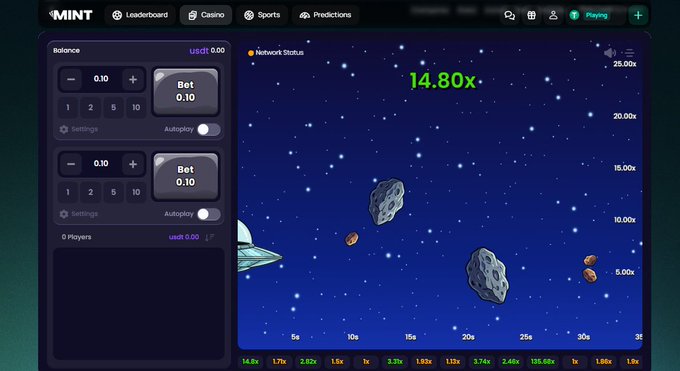This screenshot has height=371, width=680.
Task: Select preset 1 in second bet panel
Action: tap(68, 192)
